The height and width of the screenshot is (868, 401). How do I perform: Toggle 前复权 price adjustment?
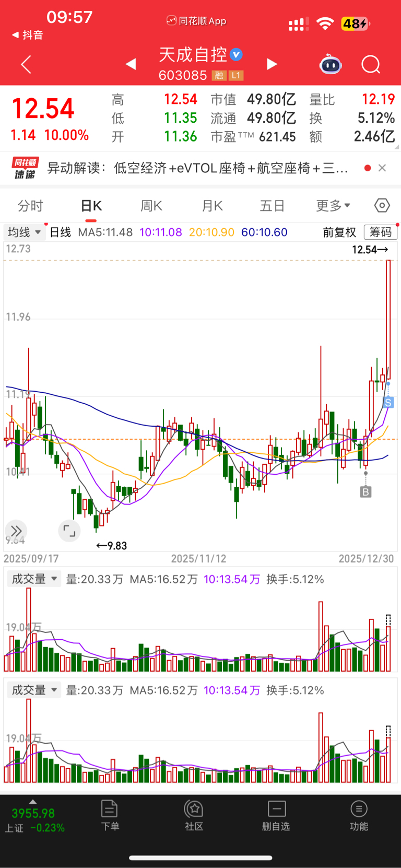click(339, 232)
